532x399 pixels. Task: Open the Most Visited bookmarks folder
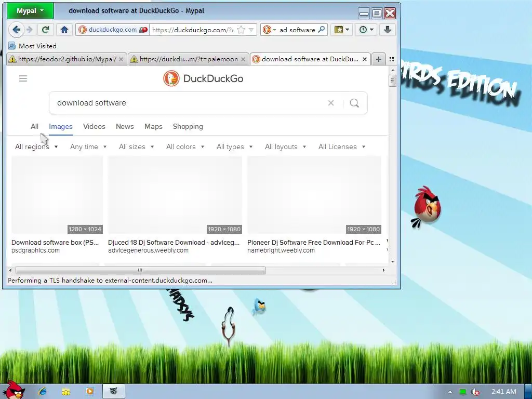click(33, 46)
